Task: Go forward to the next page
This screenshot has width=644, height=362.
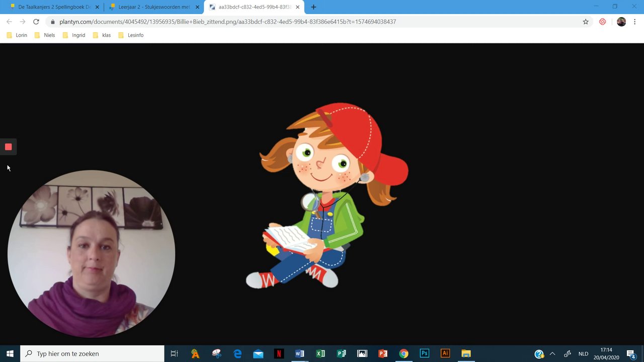Action: point(23,22)
